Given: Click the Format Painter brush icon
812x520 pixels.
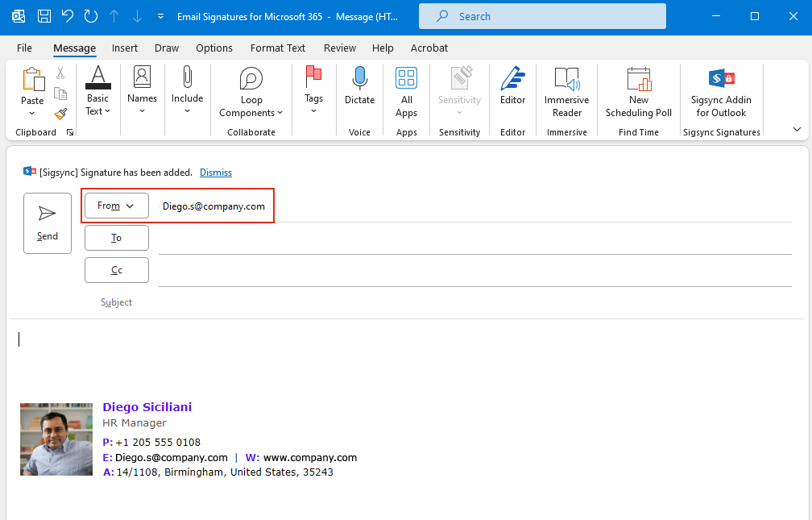Looking at the screenshot, I should (x=60, y=114).
